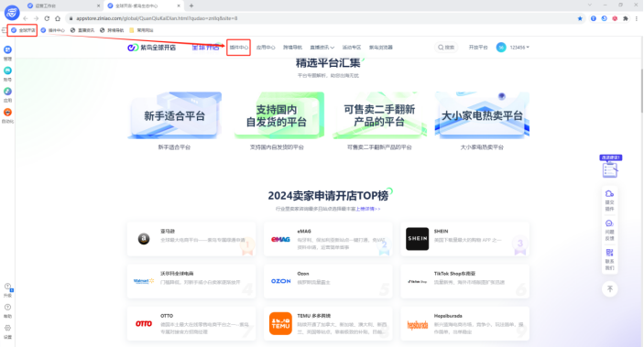Viewport: 644px width, 347px height.
Task: Click the browser address bar URL
Action: pyautogui.click(x=157, y=18)
